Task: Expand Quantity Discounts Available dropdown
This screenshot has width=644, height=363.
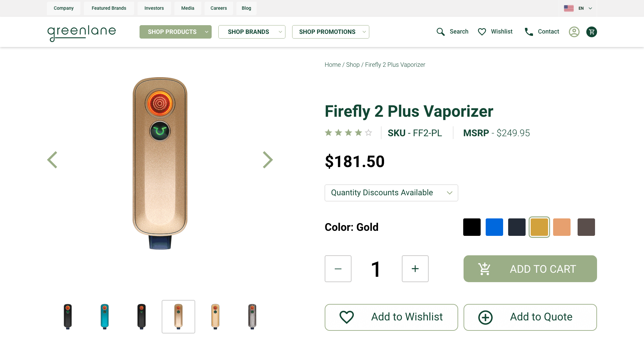Action: coord(391,193)
